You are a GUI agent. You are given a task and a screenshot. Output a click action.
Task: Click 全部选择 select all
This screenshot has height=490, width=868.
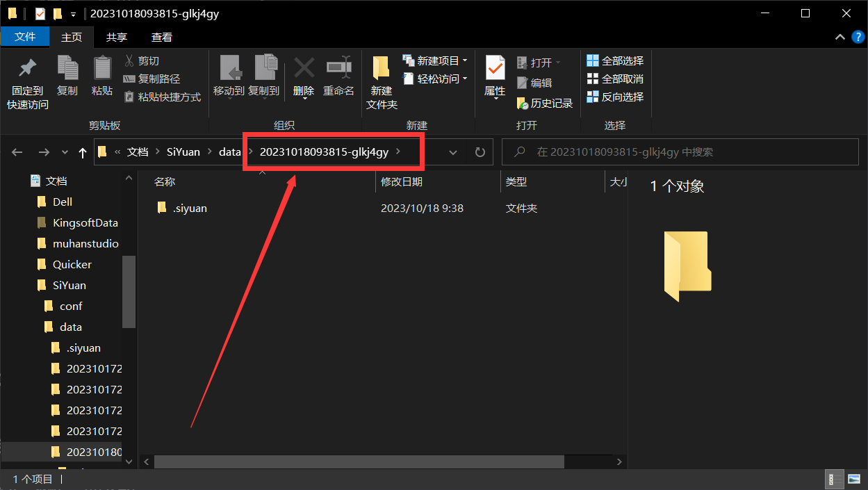(615, 61)
